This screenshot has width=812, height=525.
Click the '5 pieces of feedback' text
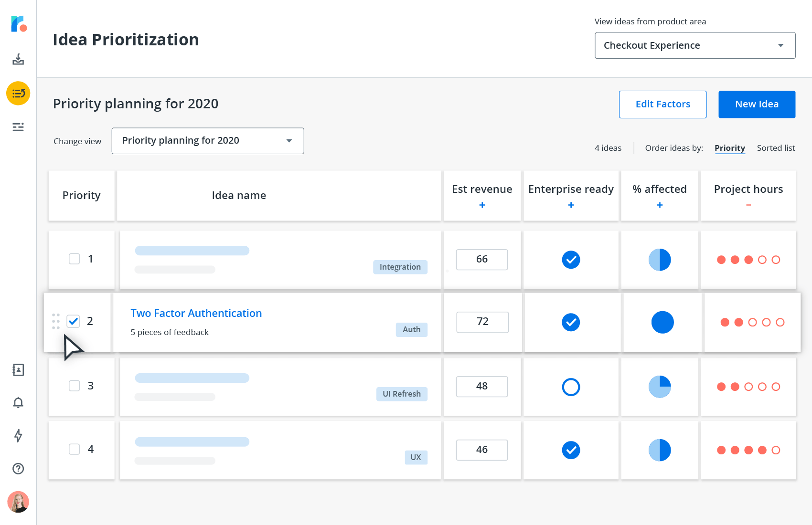click(x=170, y=332)
